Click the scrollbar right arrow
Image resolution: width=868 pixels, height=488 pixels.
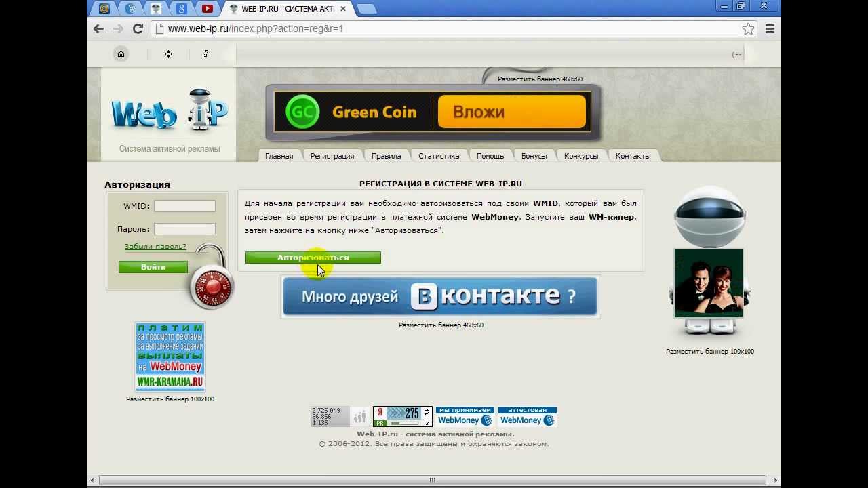coord(774,480)
